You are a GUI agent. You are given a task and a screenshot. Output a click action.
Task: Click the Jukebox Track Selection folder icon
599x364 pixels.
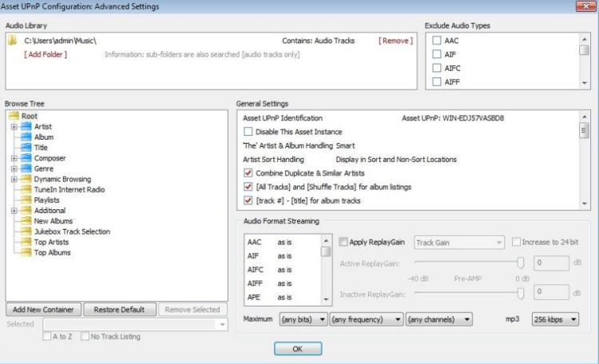tap(26, 231)
